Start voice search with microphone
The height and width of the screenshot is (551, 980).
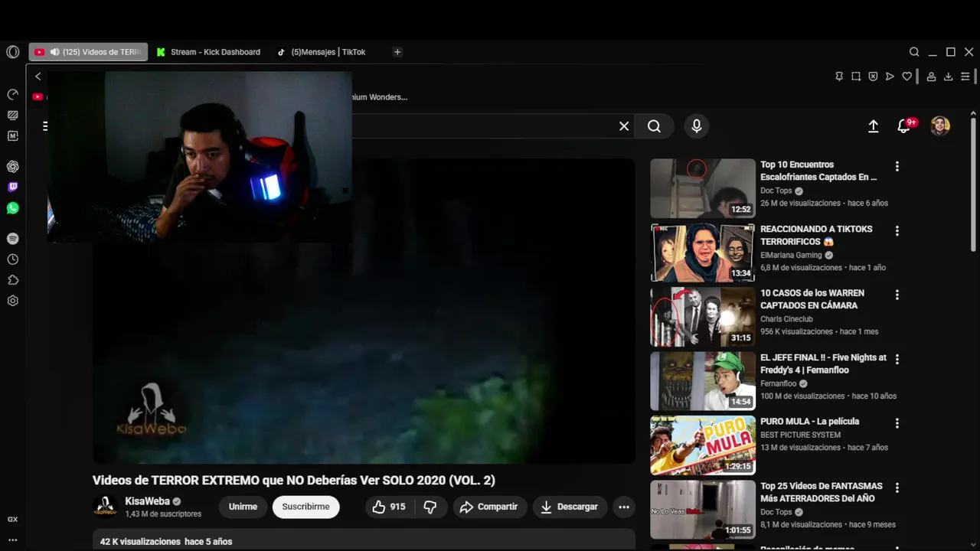pyautogui.click(x=697, y=126)
